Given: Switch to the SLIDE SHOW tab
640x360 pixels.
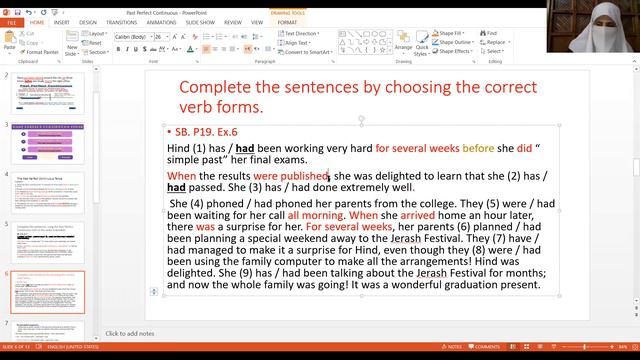Looking at the screenshot, I should click(x=200, y=22).
